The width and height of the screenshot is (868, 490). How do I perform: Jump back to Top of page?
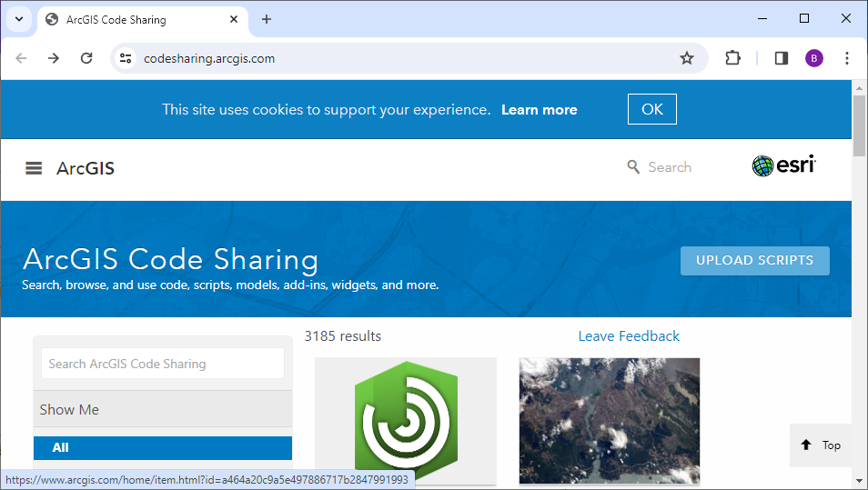tap(821, 445)
